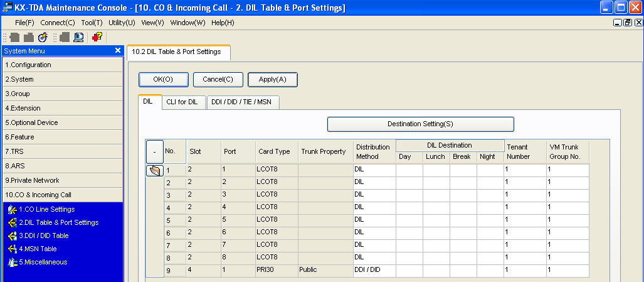Click the Destination Setting(S) button
Screen dimensions: 644x282
421,124
